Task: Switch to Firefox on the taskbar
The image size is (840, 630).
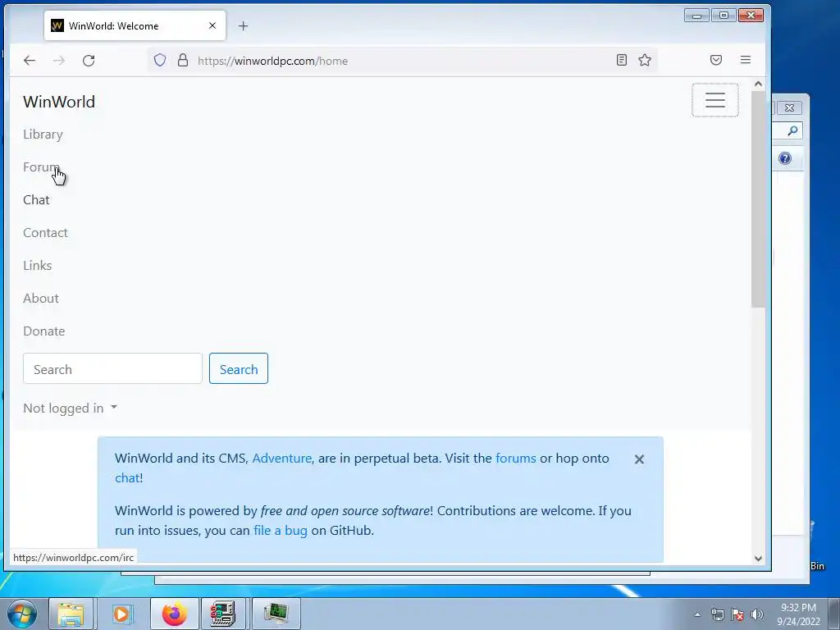Action: tap(175, 614)
